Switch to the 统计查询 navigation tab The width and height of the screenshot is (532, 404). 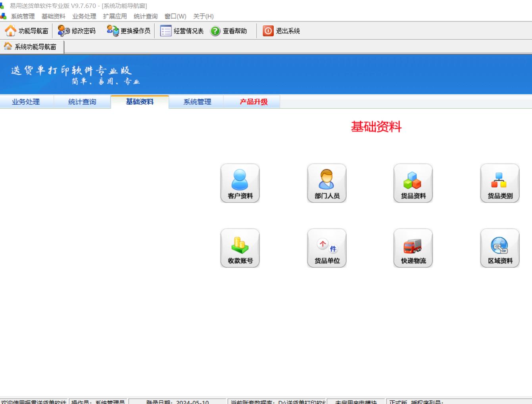click(x=82, y=102)
